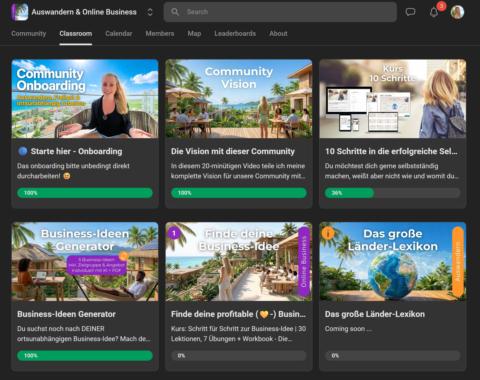Click the Onboarding 100% progress bar

85,193
